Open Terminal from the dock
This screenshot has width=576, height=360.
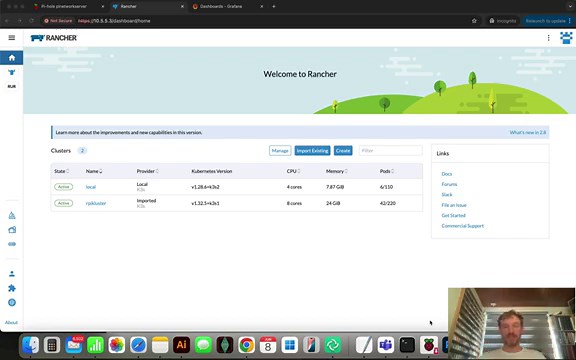[x=407, y=345]
